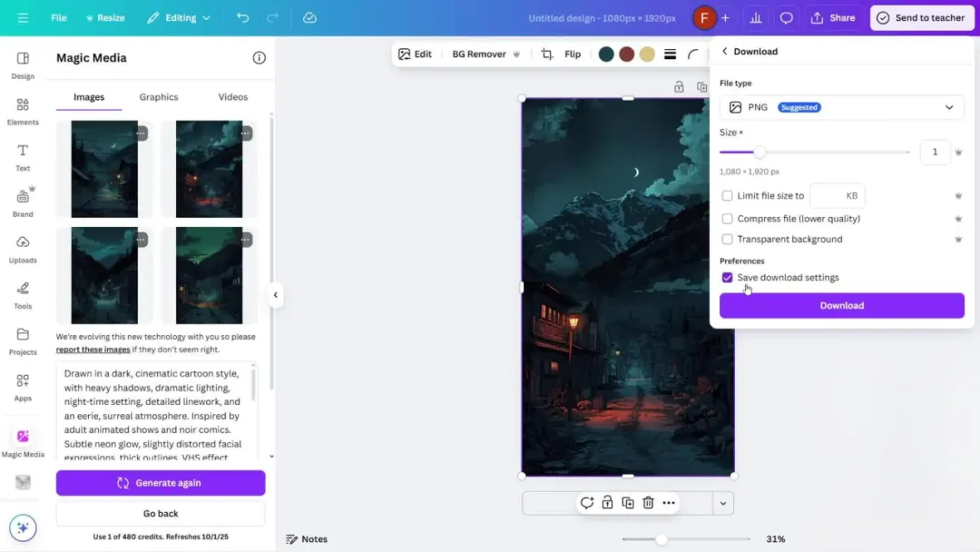The width and height of the screenshot is (980, 552).
Task: Enable the Limit file size checkbox
Action: pos(727,196)
